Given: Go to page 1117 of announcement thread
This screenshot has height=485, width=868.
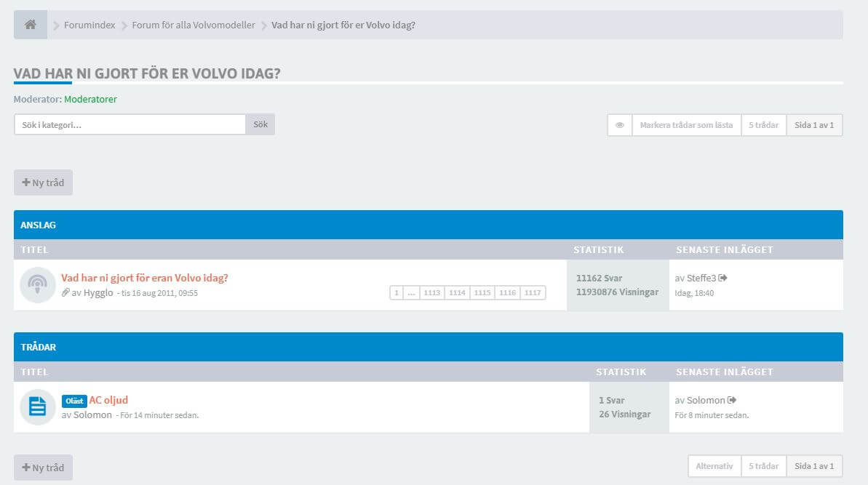Looking at the screenshot, I should tap(533, 292).
